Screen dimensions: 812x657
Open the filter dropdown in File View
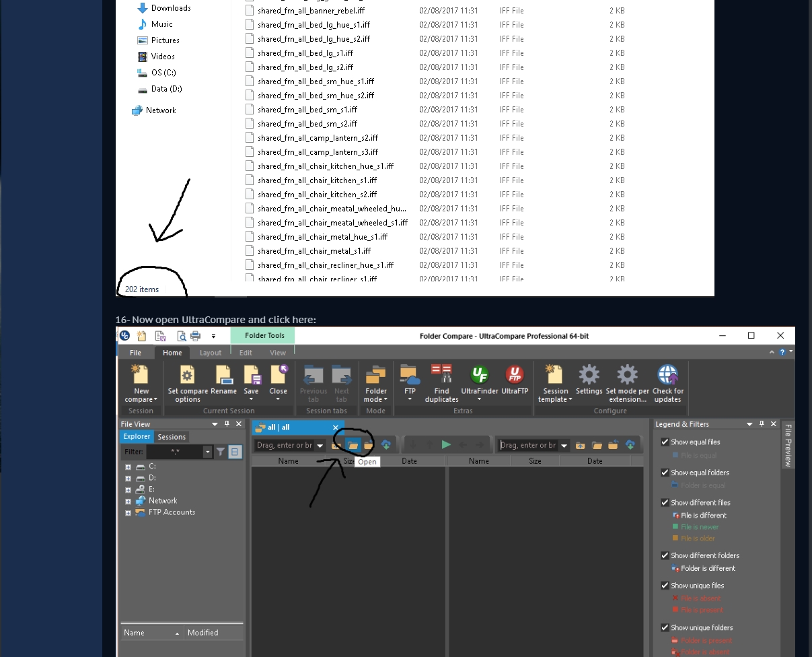click(x=208, y=452)
